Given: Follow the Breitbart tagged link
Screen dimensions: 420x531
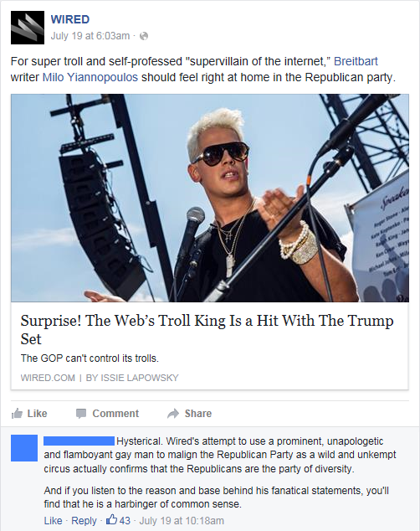Looking at the screenshot, I should tap(356, 61).
